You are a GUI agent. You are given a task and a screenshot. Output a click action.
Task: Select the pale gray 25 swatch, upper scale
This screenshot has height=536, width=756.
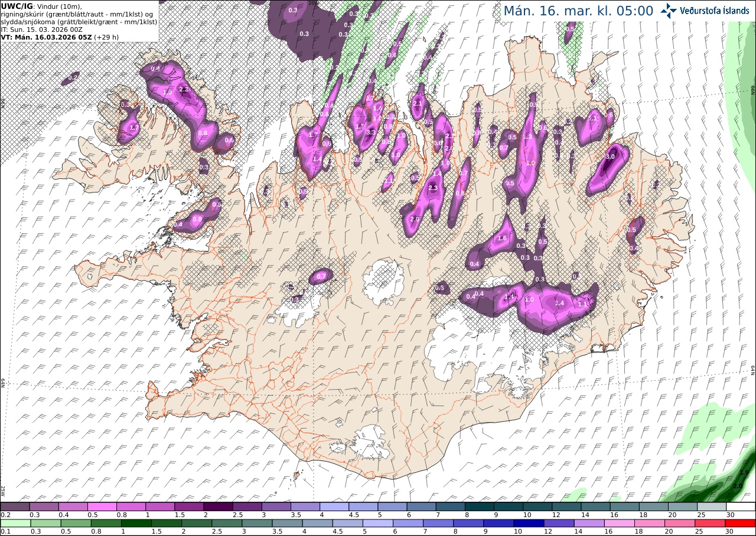click(712, 506)
